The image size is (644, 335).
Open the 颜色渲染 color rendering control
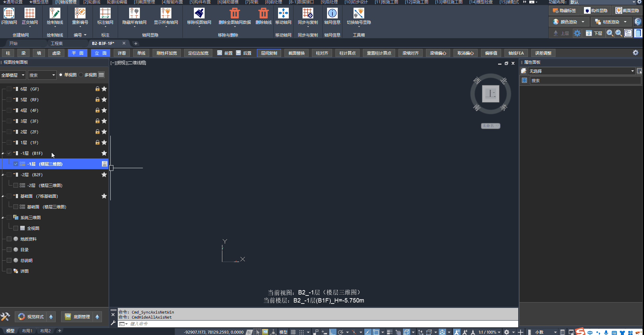point(569,22)
